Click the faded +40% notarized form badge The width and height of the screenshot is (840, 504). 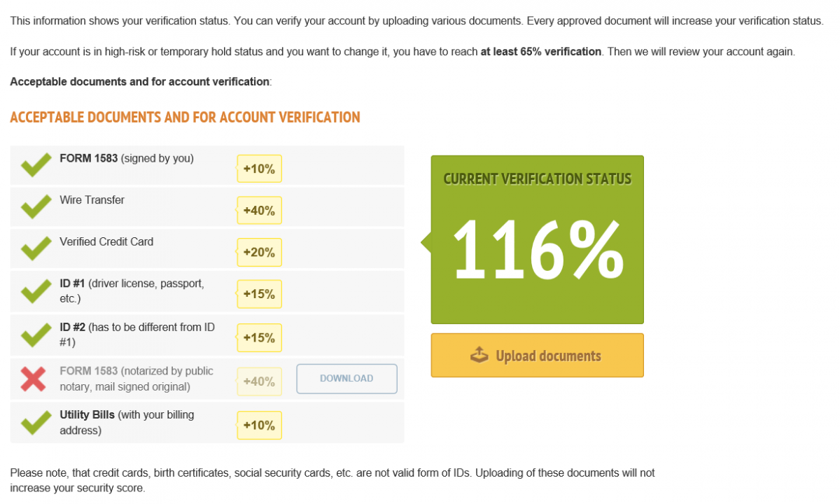tap(259, 381)
